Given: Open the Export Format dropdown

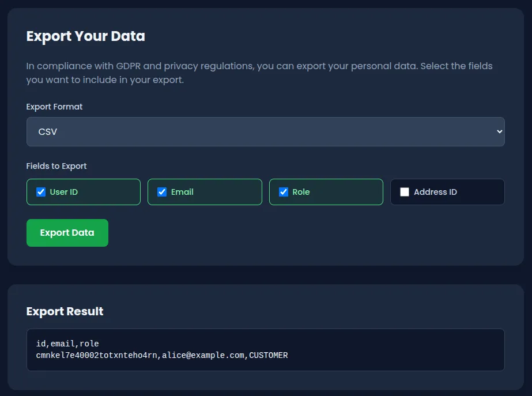Looking at the screenshot, I should pyautogui.click(x=265, y=131).
